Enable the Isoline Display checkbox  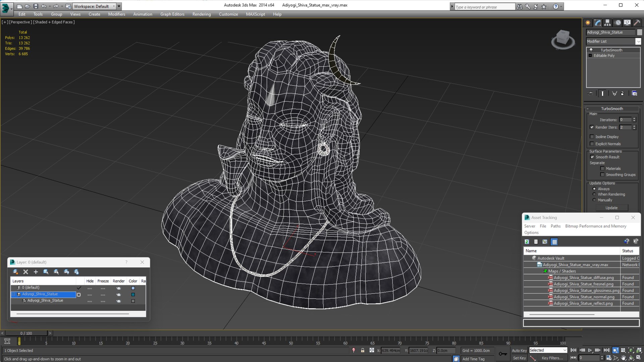coord(592,136)
